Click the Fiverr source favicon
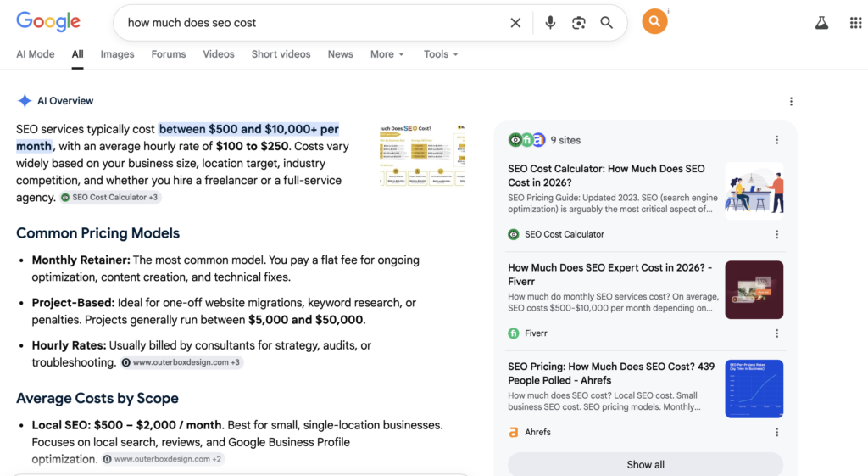Screen dimensions: 868x476 pos(514,333)
